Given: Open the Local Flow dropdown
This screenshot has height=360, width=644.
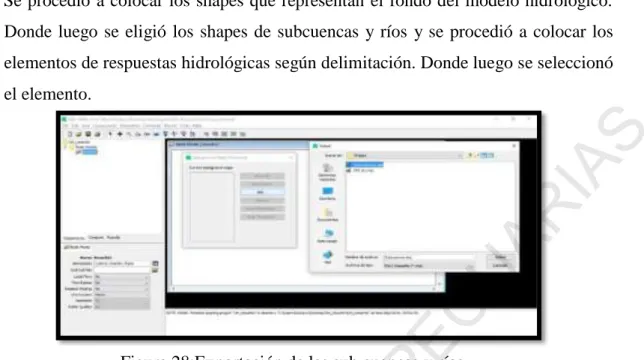Looking at the screenshot, I should 122,277.
